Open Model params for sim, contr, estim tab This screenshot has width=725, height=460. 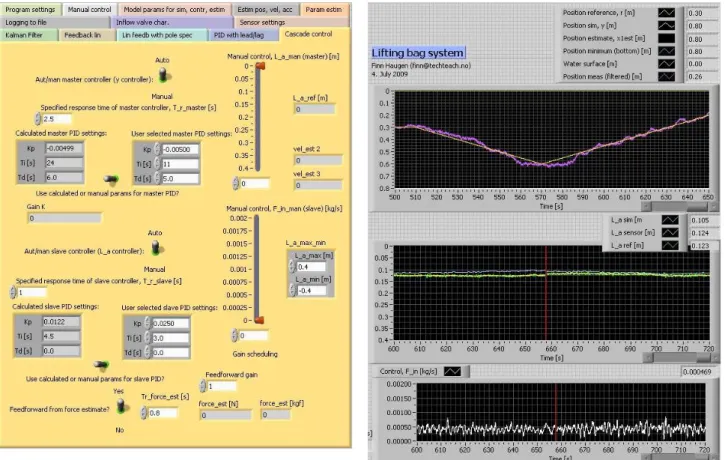(174, 9)
